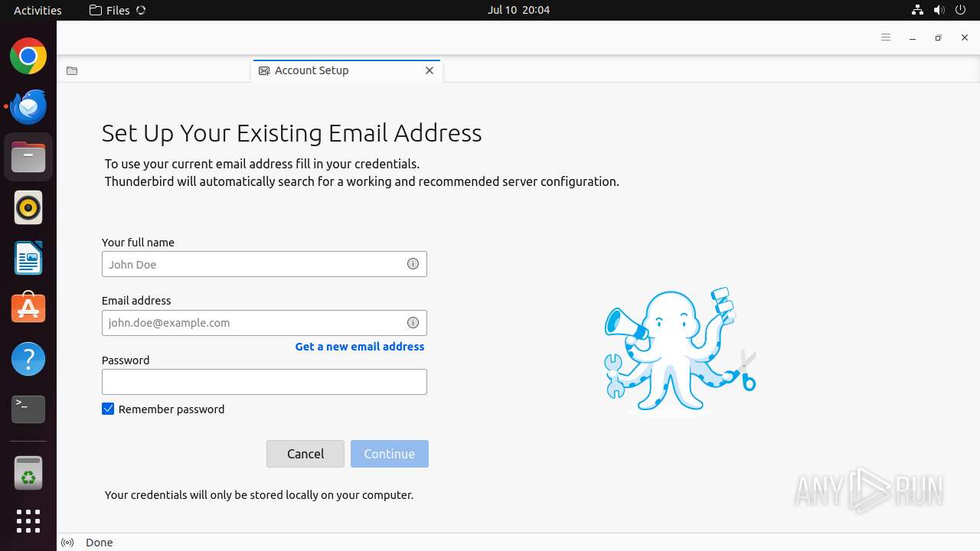Image resolution: width=980 pixels, height=551 pixels.
Task: Open Ubuntu Software store in the dock
Action: coord(28,308)
